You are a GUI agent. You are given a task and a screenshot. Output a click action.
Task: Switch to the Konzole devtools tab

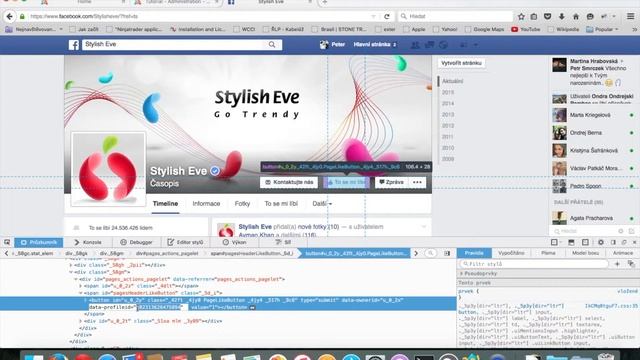coord(87,242)
